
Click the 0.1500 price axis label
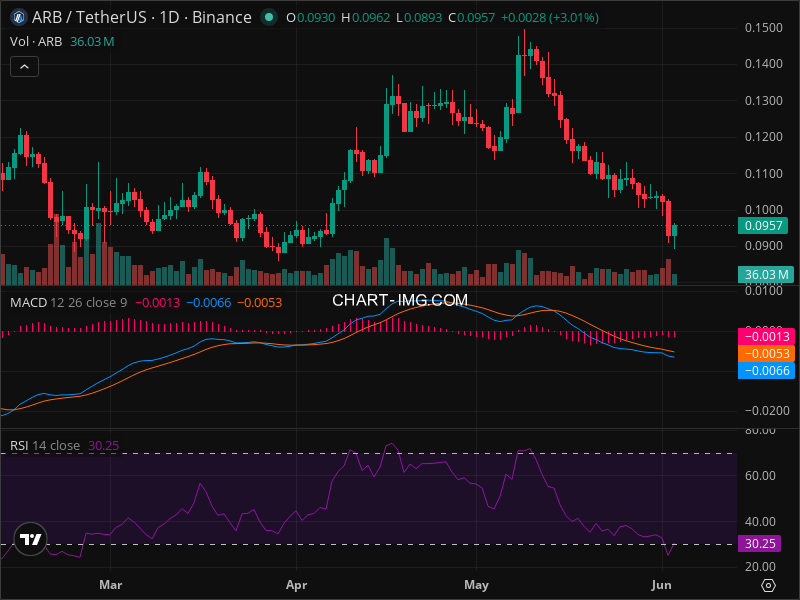pos(764,28)
